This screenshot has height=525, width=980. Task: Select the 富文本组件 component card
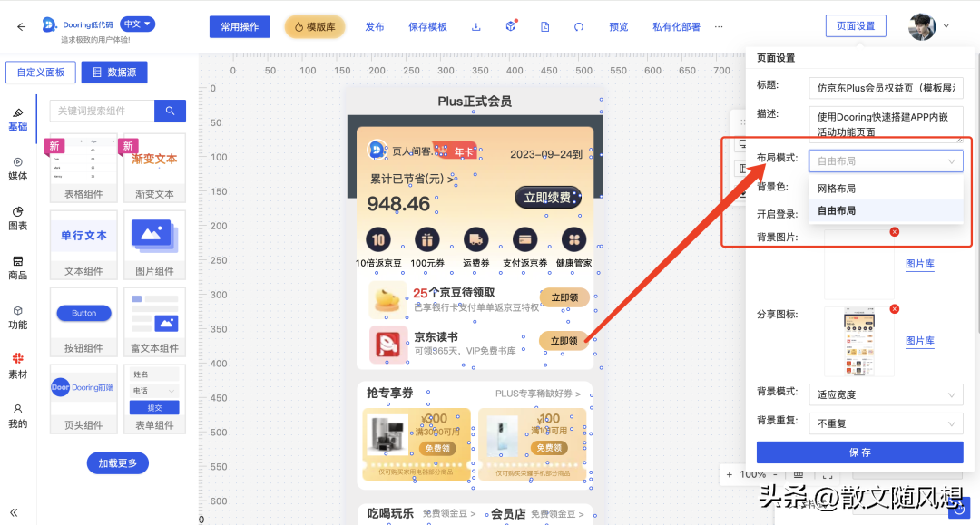(x=154, y=322)
